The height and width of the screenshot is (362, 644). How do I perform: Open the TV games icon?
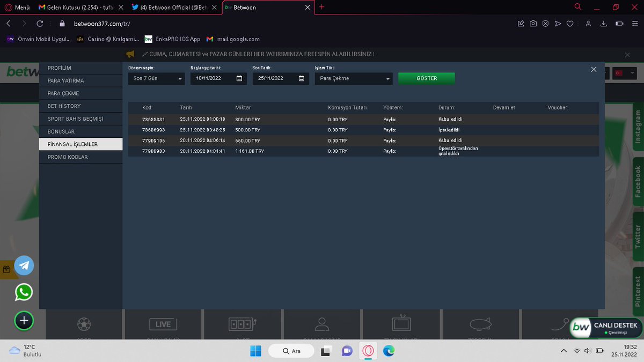coord(401,324)
